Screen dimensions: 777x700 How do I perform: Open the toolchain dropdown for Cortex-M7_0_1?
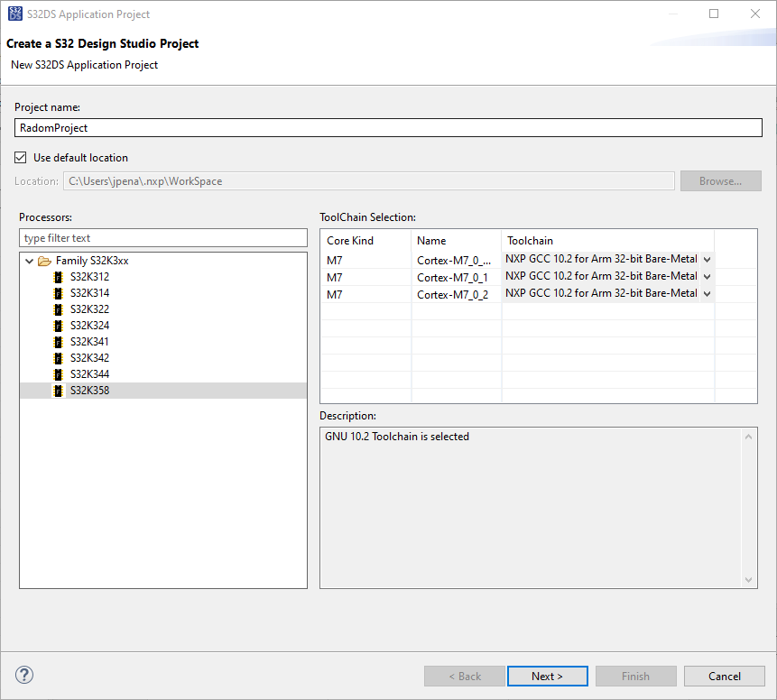[706, 276]
